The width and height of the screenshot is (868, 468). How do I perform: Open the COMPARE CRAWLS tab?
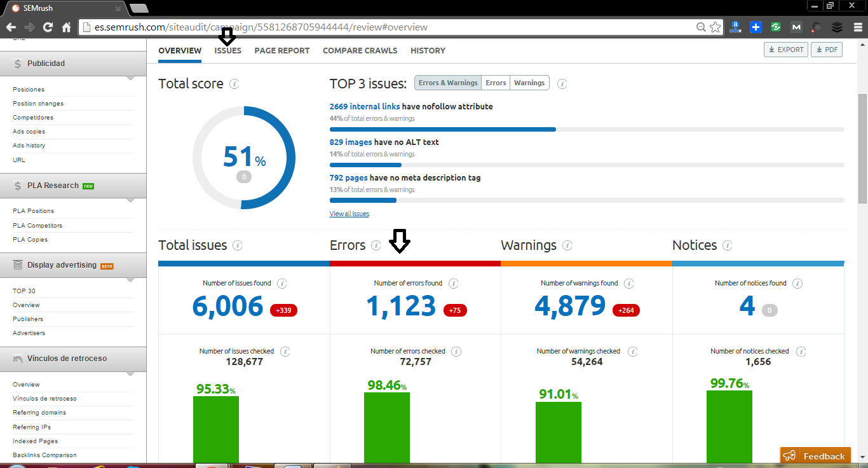click(360, 50)
